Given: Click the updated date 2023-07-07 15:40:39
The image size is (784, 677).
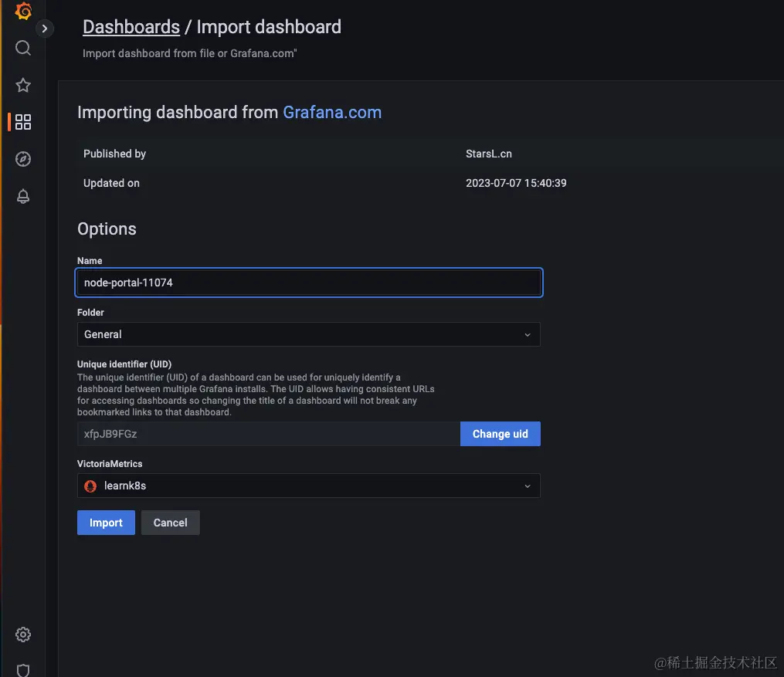Looking at the screenshot, I should [x=516, y=184].
